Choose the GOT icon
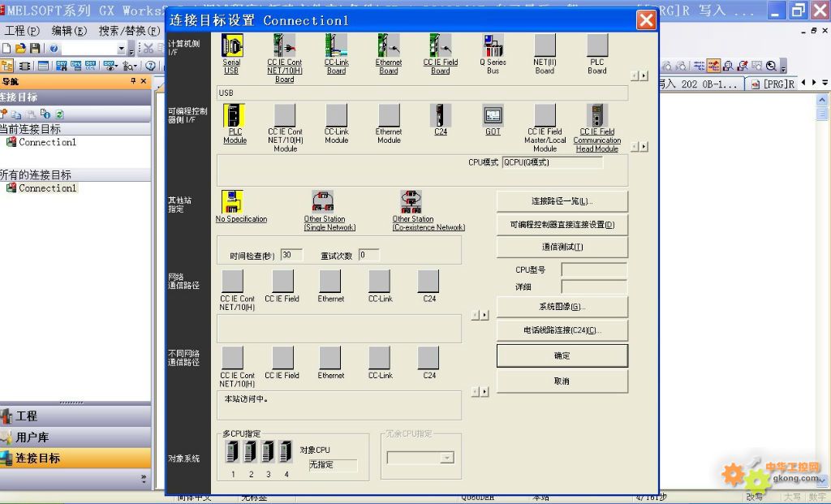The image size is (831, 504). (493, 115)
